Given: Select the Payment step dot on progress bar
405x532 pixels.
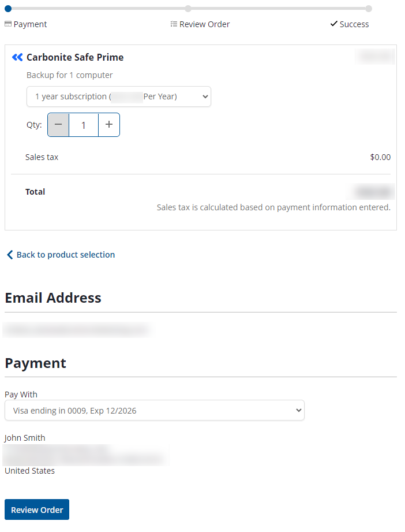Looking at the screenshot, I should (8, 9).
